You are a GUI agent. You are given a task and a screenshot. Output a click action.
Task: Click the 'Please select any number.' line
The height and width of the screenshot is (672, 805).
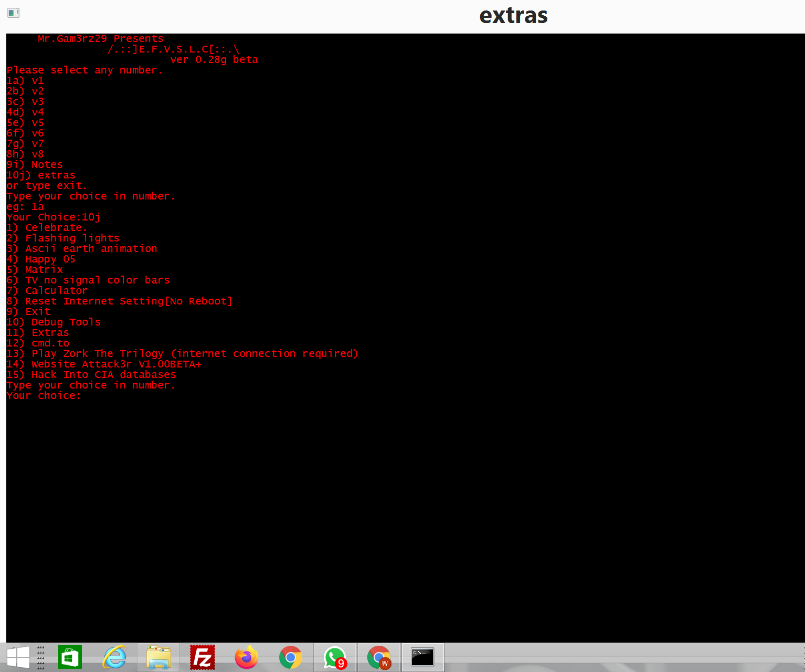pos(84,70)
